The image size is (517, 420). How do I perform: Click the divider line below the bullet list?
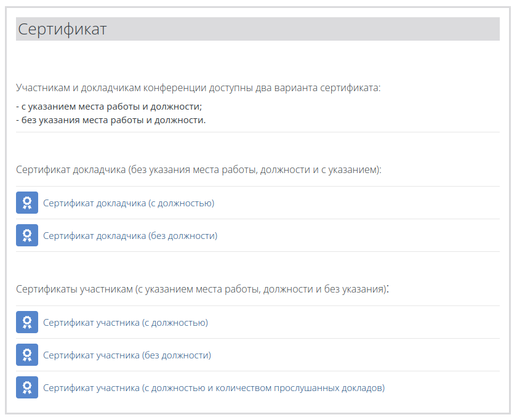click(258, 132)
